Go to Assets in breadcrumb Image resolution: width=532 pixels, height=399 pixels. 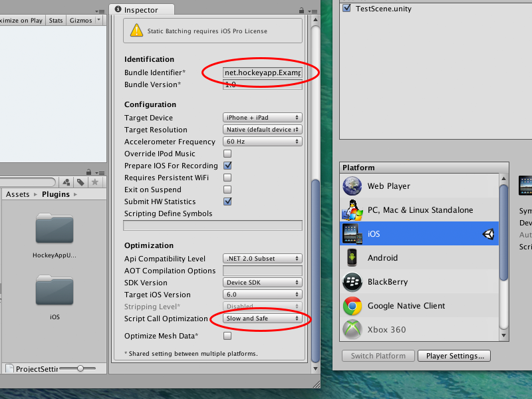tap(18, 194)
